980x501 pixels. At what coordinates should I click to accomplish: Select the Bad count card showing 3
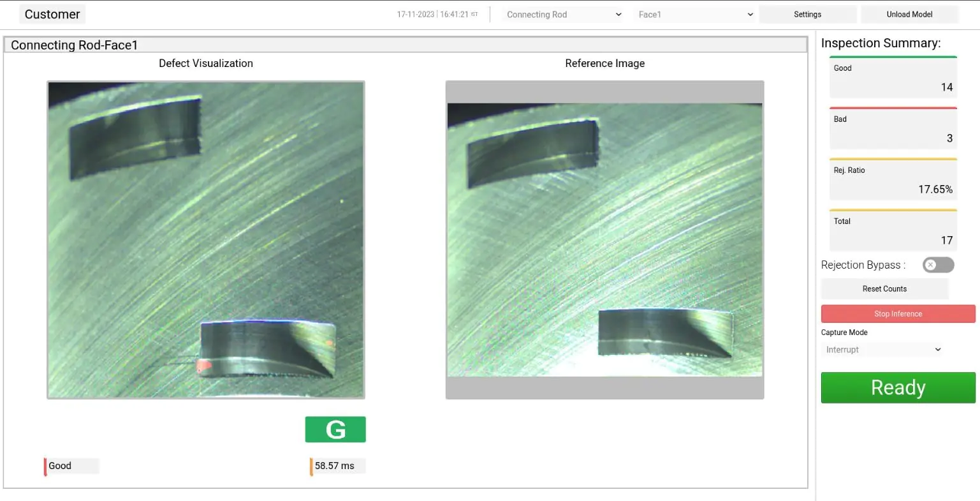tap(892, 128)
